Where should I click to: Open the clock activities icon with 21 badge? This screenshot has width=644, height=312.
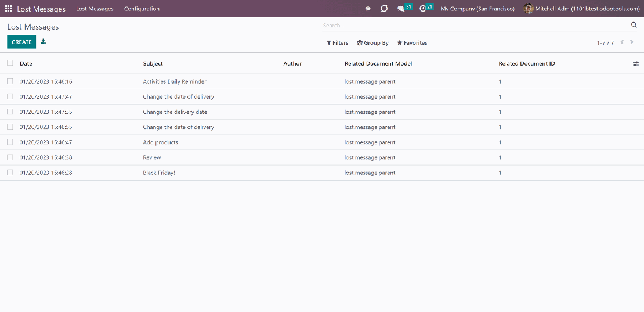point(426,8)
